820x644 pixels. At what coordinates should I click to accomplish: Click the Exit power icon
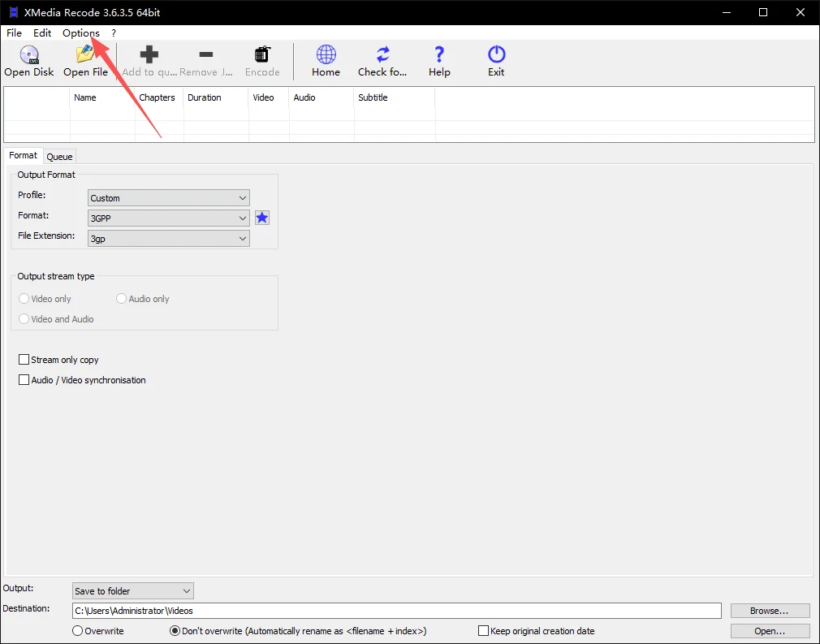(x=496, y=54)
